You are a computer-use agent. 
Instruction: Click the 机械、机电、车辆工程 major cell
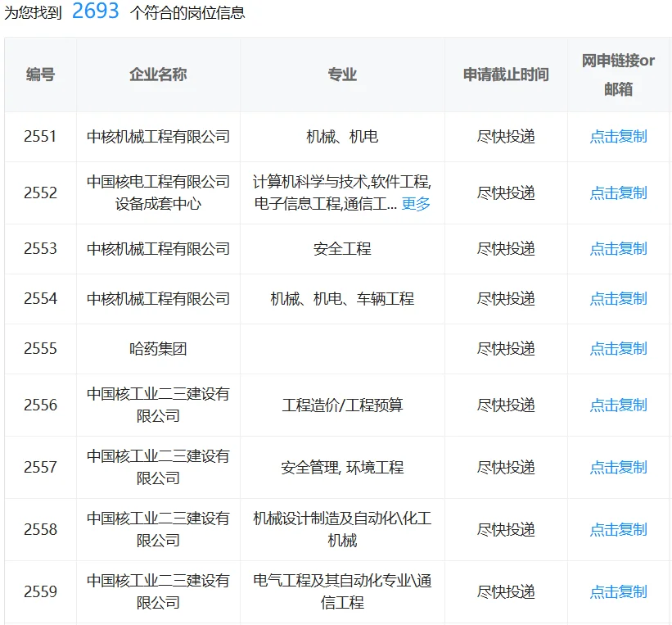point(342,299)
